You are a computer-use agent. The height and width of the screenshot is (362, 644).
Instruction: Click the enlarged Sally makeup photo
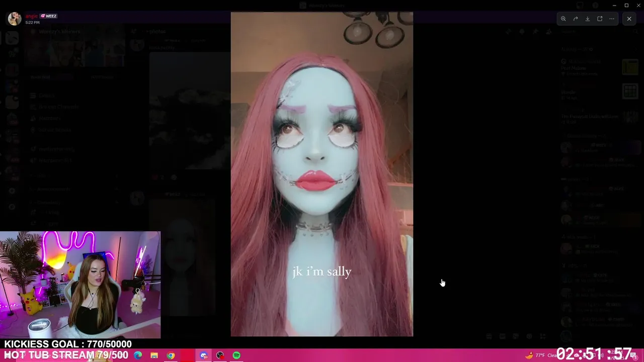[322, 174]
